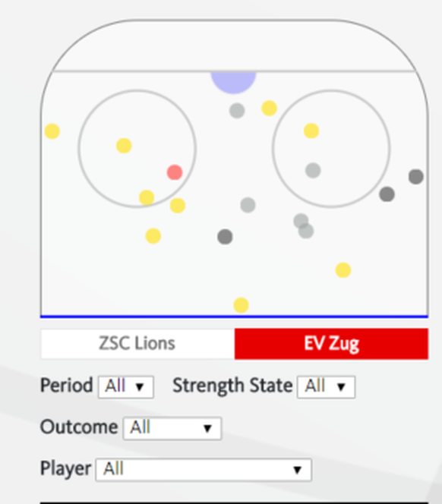Click the purple goal crease area
This screenshot has height=504, width=442.
click(234, 83)
